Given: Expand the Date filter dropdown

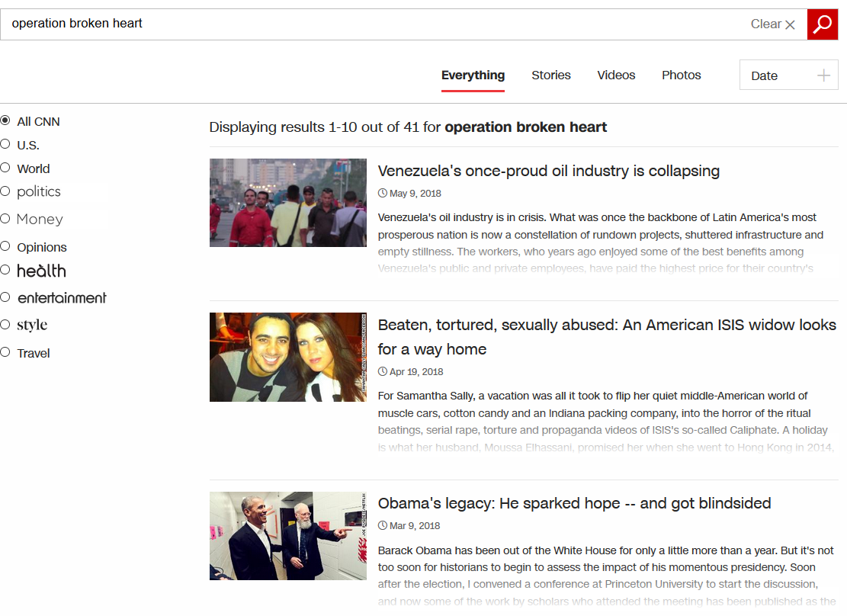Looking at the screenshot, I should (x=788, y=75).
